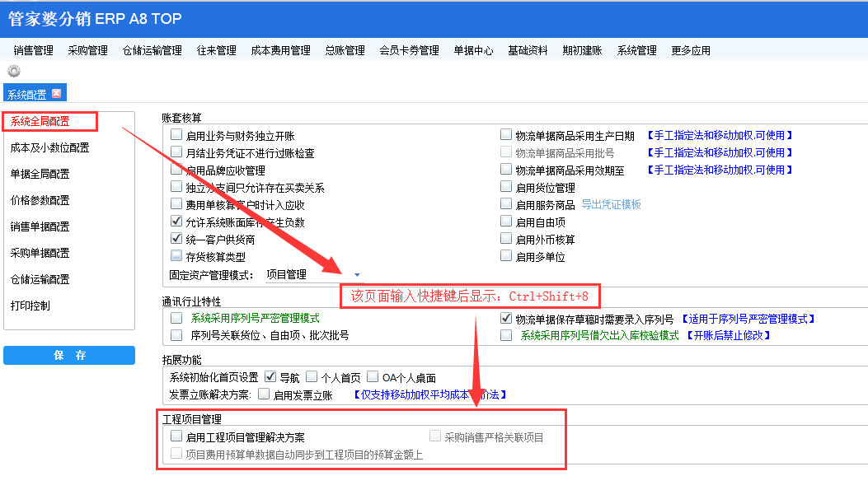
Task: Open the 成本费用管理 menu
Action: coord(280,50)
